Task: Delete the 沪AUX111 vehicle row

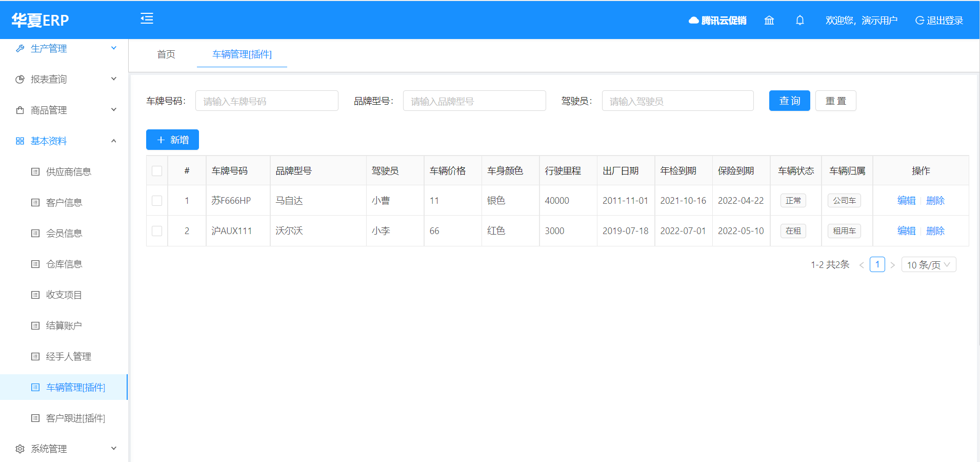Action: point(935,231)
